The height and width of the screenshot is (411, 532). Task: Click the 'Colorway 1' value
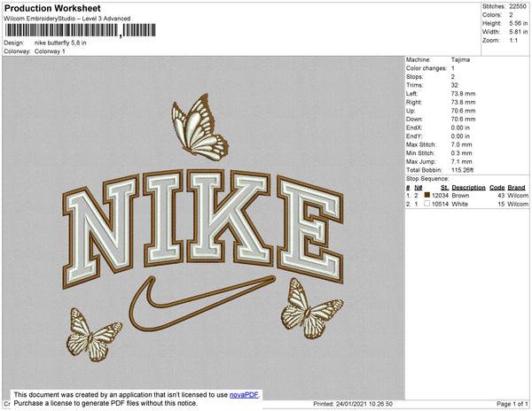pos(50,51)
